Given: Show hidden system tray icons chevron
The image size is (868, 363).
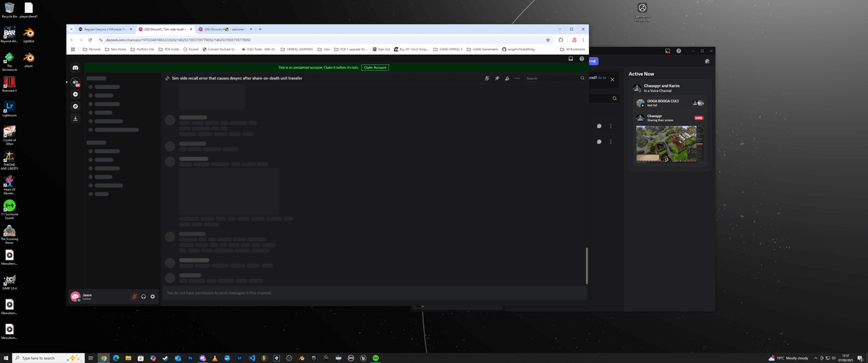Looking at the screenshot, I should (817, 358).
